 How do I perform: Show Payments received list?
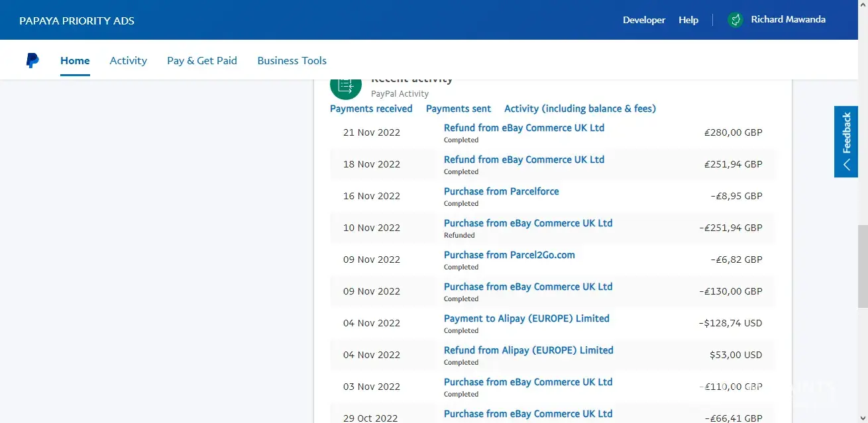point(371,109)
